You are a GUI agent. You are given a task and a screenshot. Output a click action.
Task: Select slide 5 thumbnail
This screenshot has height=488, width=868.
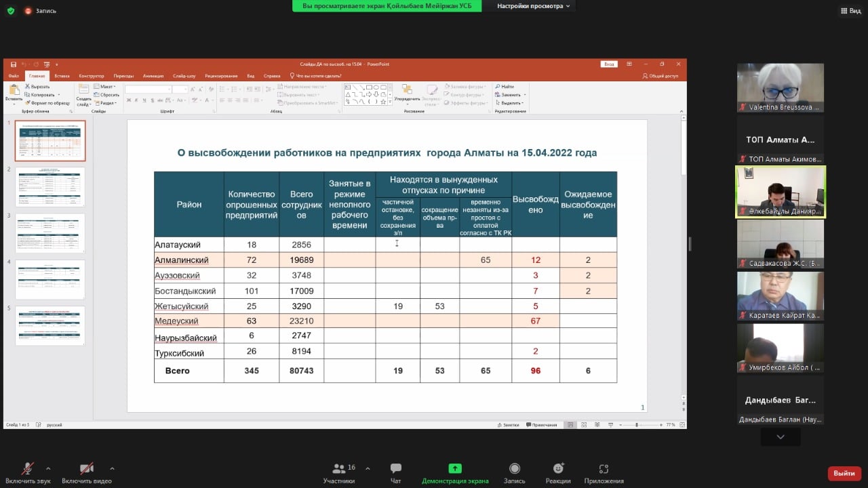pyautogui.click(x=50, y=325)
